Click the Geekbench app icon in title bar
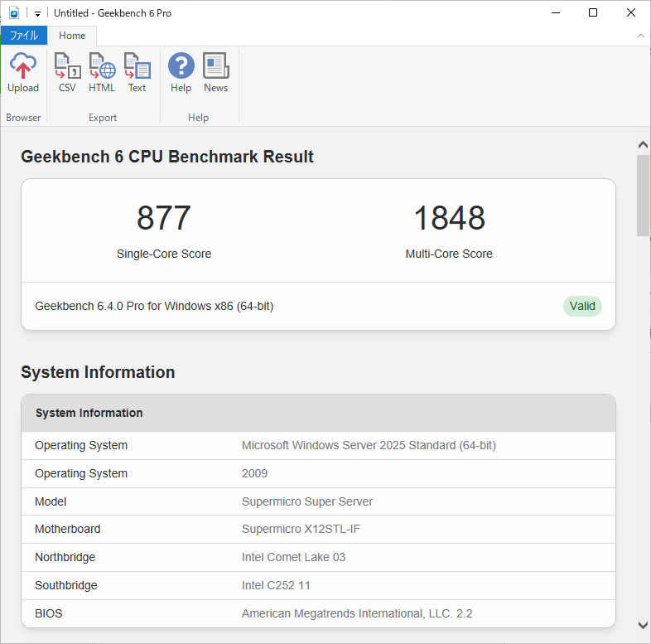 point(14,13)
